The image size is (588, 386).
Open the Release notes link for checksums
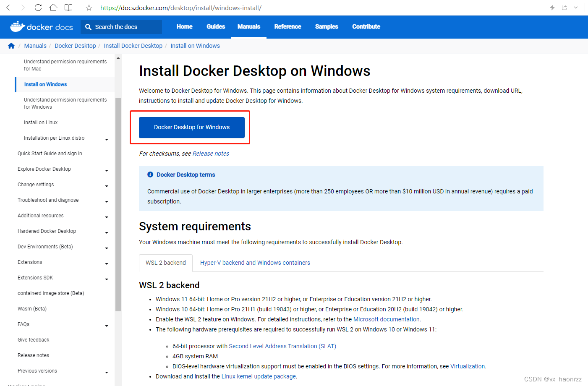[211, 153]
